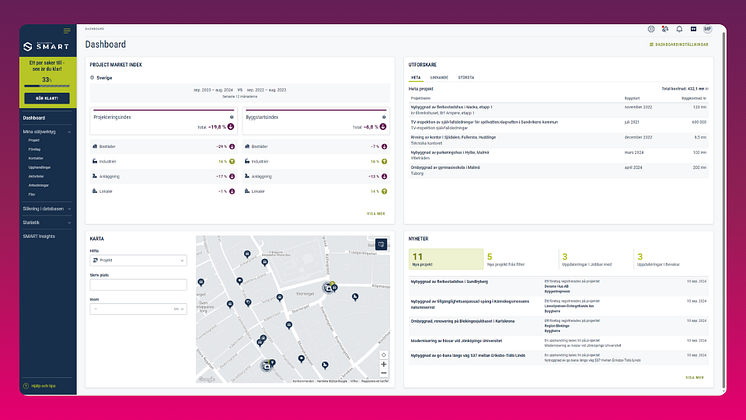Select the Liknande tab in Utforskare
The height and width of the screenshot is (420, 746).
[x=440, y=76]
